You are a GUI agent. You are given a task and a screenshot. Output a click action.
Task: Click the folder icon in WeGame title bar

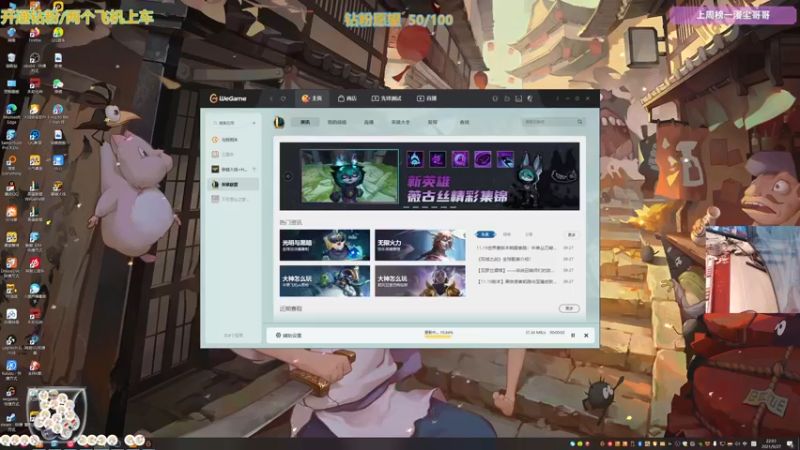pyautogui.click(x=507, y=98)
